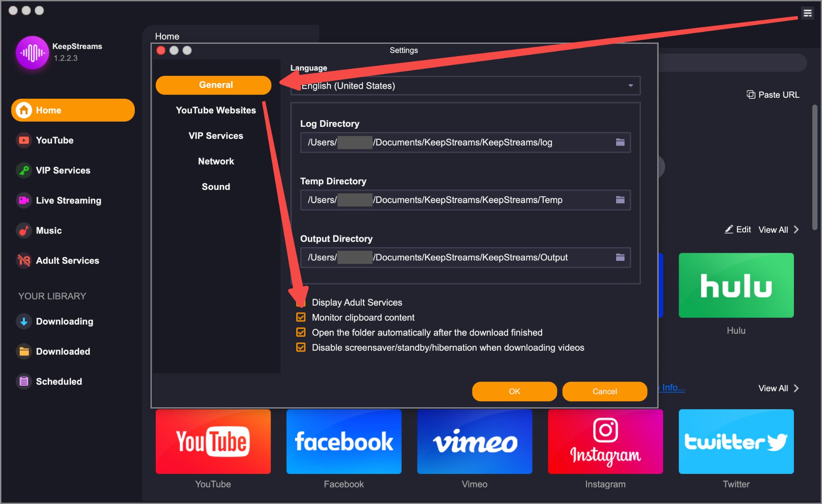Click the main window vertical scrollbar
Image resolution: width=822 pixels, height=504 pixels.
point(815,167)
